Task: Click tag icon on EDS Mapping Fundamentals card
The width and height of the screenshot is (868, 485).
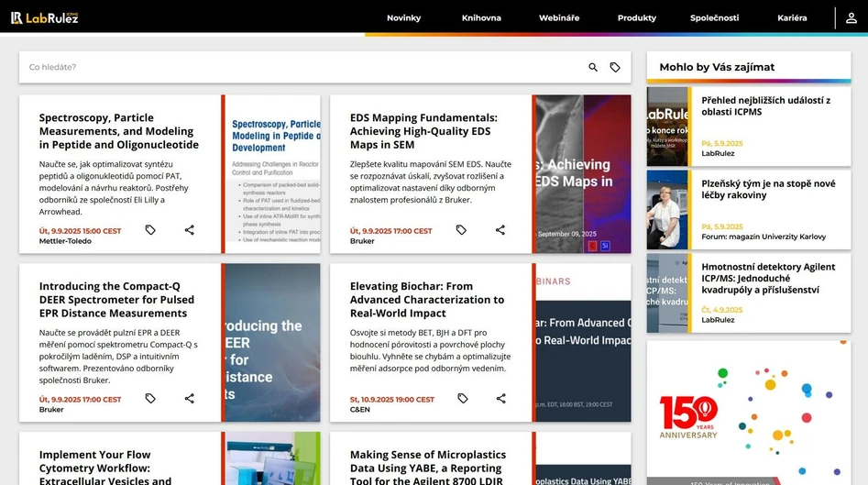Action: click(461, 230)
